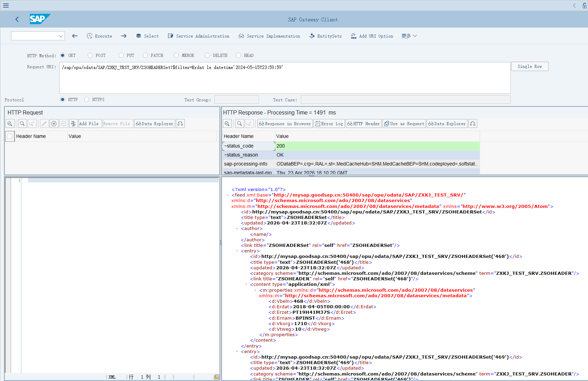Add a header row with plus icon
The width and height of the screenshot is (588, 381).
pos(54,123)
